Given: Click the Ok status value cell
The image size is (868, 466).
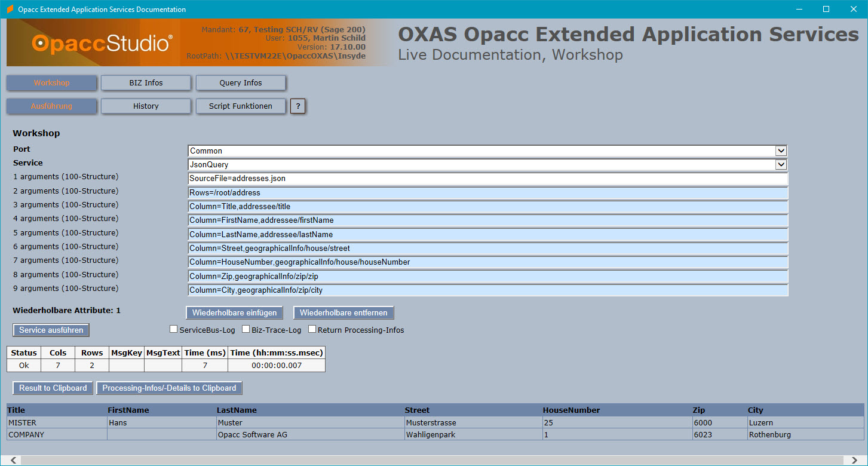Looking at the screenshot, I should (24, 365).
